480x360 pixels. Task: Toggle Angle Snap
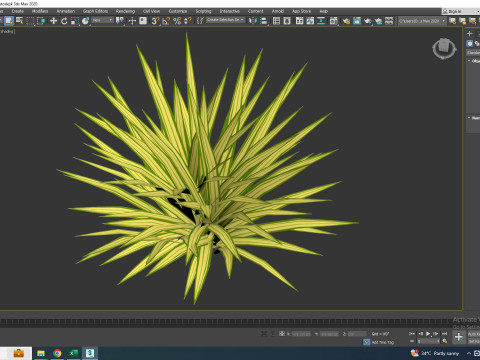(x=166, y=21)
